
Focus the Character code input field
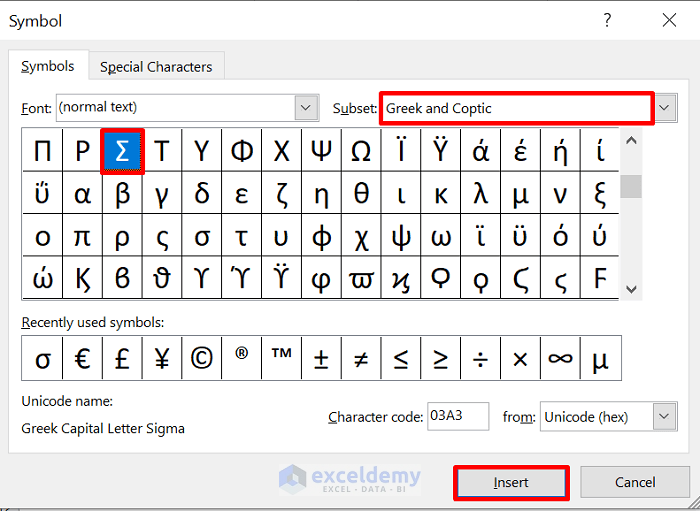tap(458, 416)
